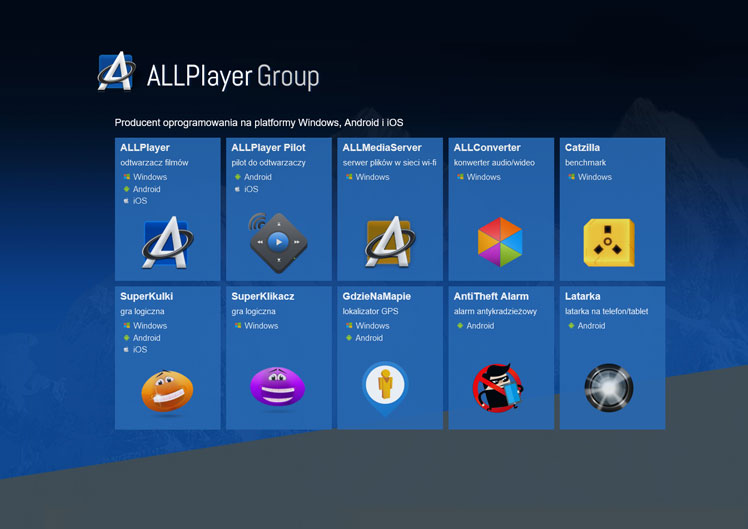Click Windows icon under Catzilla
Viewport: 748px width, 529px height.
(x=571, y=177)
